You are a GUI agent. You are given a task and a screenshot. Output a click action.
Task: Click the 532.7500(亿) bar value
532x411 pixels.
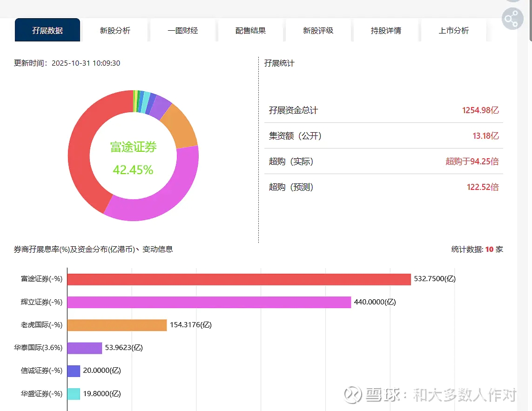(435, 279)
